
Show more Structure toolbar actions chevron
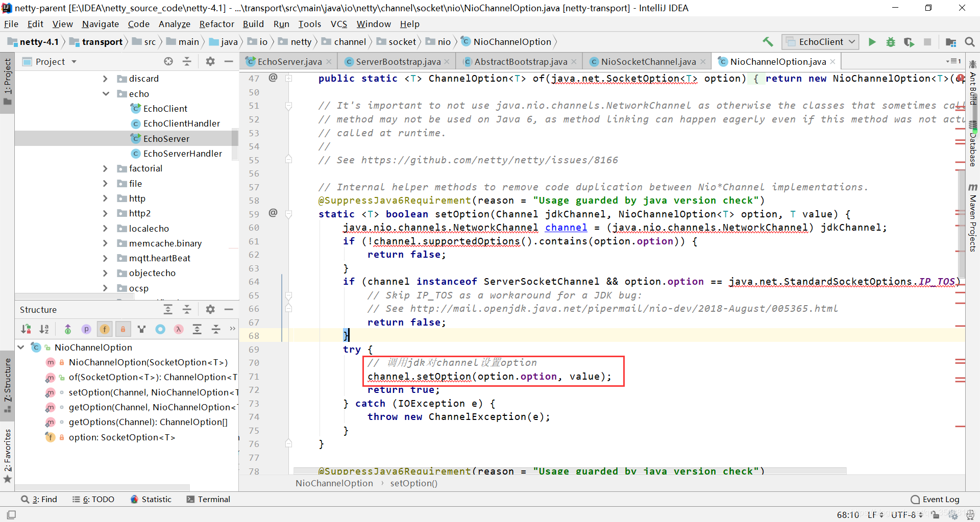pos(232,329)
